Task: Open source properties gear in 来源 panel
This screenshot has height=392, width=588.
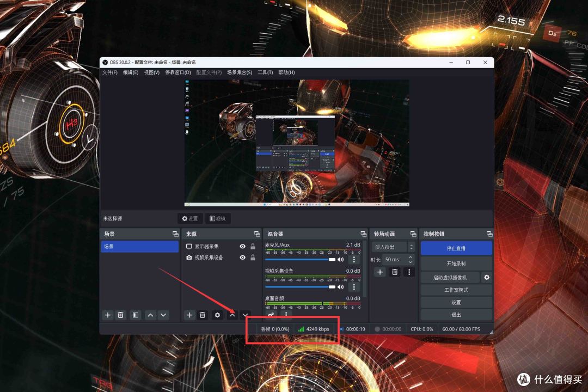Action: (217, 315)
